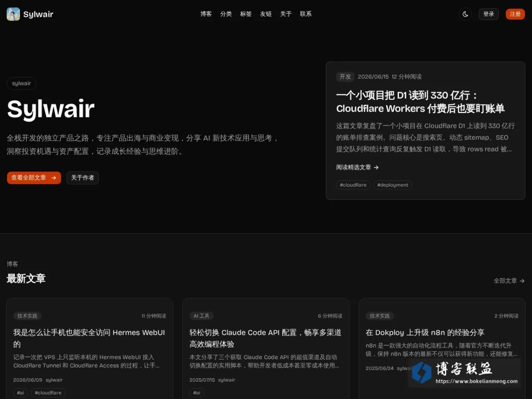The height and width of the screenshot is (399, 532).
Task: Click the 11 分钟阅读 reading time text
Action: pyautogui.click(x=154, y=316)
